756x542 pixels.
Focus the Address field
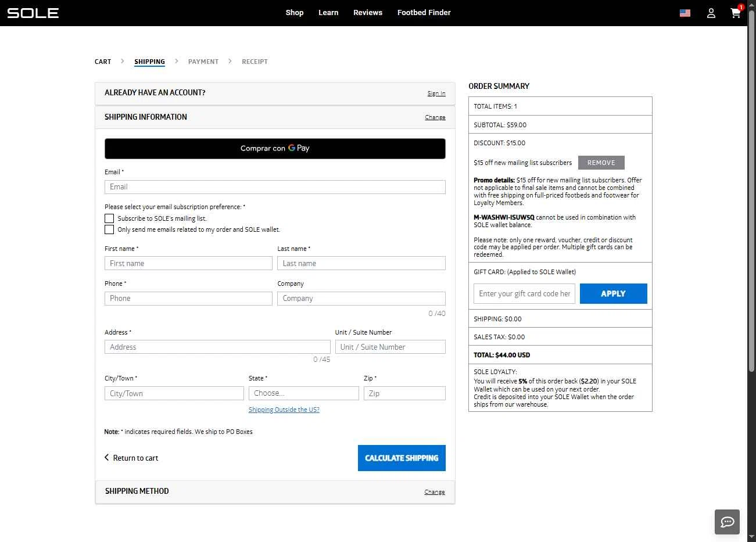217,347
